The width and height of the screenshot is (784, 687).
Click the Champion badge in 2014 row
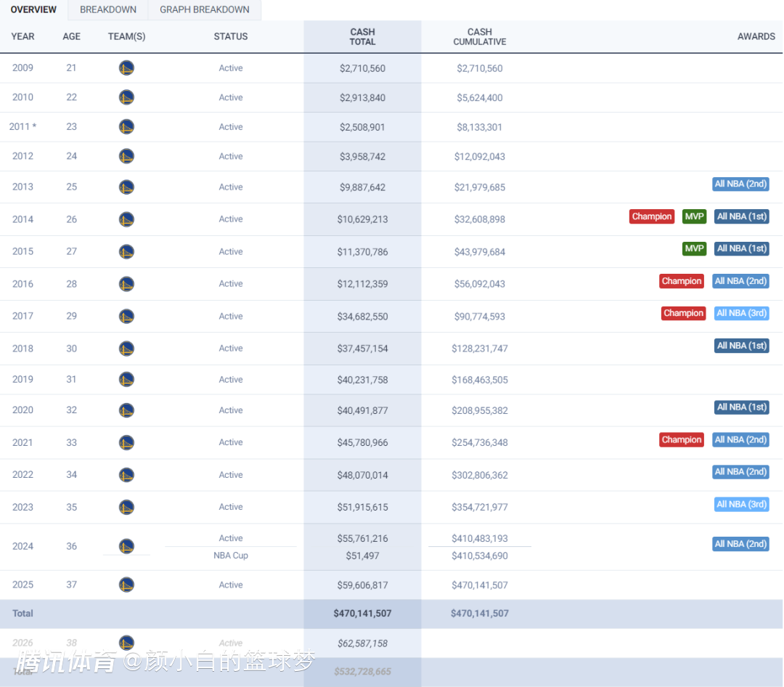(651, 216)
